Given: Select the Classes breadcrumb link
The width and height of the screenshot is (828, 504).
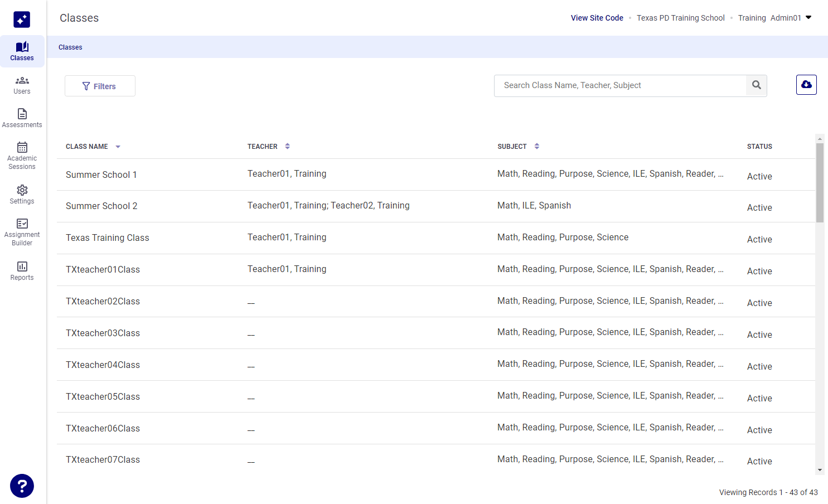Looking at the screenshot, I should [x=70, y=47].
